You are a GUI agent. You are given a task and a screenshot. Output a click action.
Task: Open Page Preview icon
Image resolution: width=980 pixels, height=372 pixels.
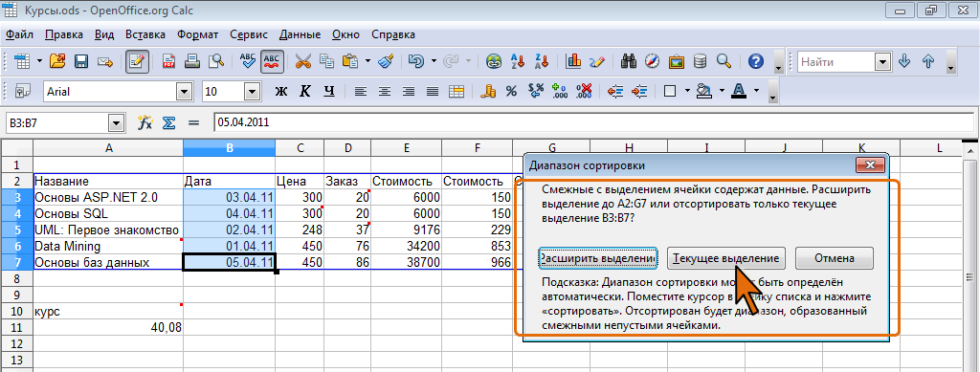pos(216,61)
